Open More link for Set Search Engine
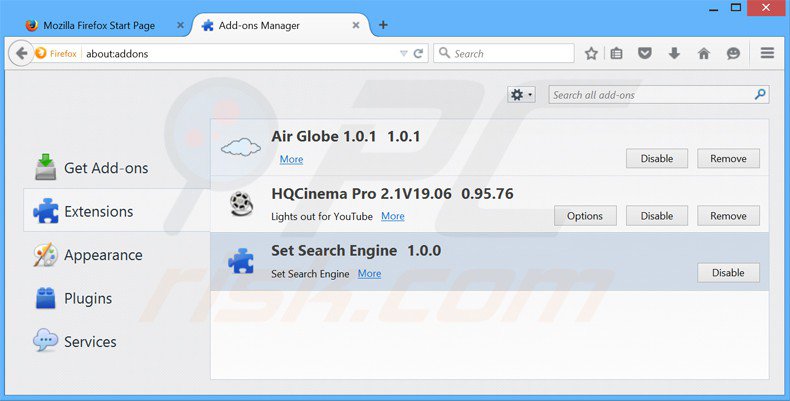Image resolution: width=790 pixels, height=401 pixels. [369, 274]
